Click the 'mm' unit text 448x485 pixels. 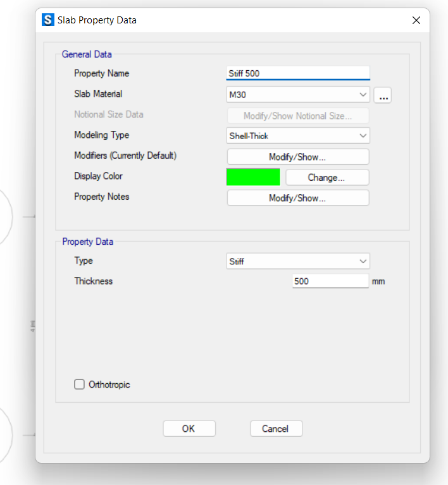[x=378, y=282]
